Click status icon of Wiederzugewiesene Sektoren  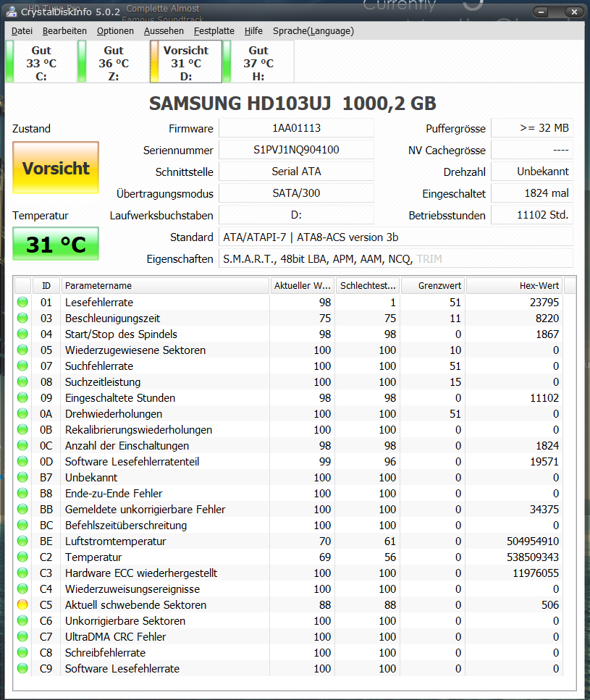22,350
